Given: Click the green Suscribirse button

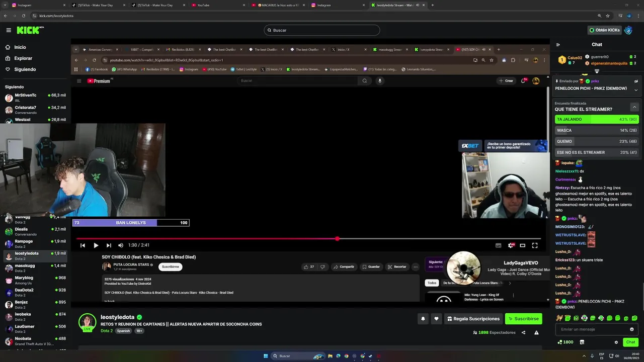Looking at the screenshot, I should point(523,319).
